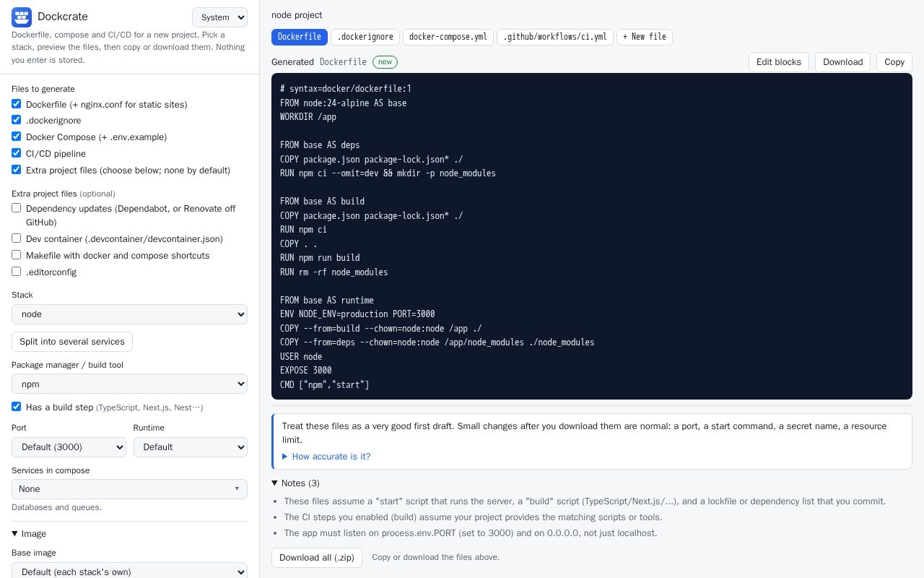Open the .github/workflows/ci.yml tab
This screenshot has height=578, width=924.
tap(555, 37)
